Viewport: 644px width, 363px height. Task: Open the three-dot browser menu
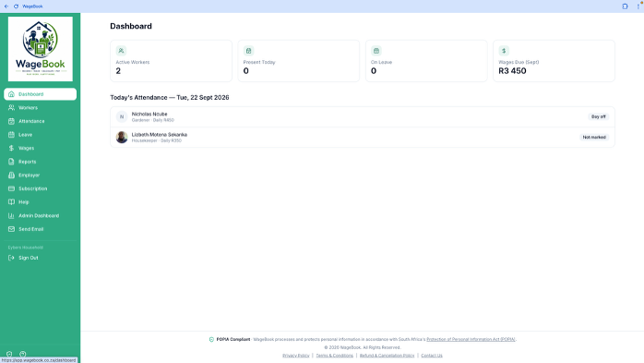pos(638,6)
